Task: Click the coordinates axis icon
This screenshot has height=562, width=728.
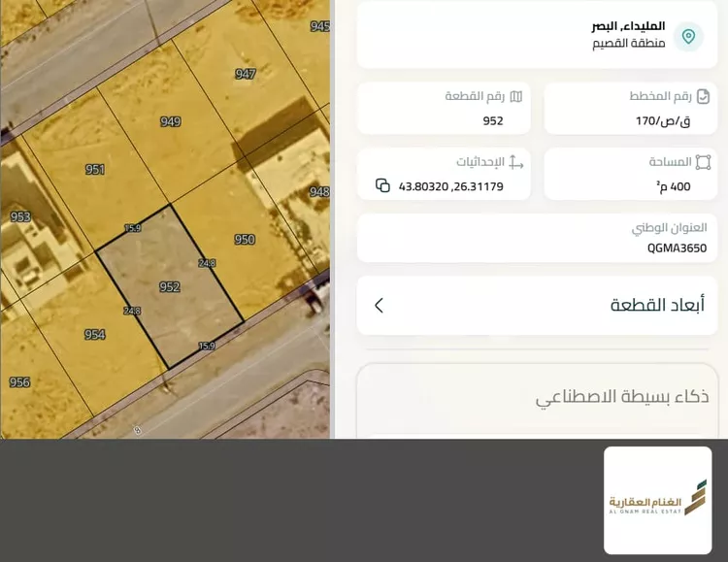Action: pos(515,162)
